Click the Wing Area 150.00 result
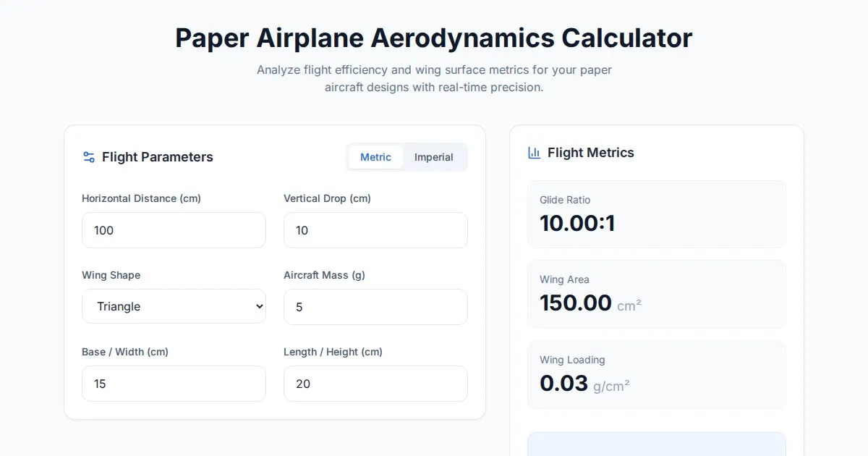 tap(576, 303)
